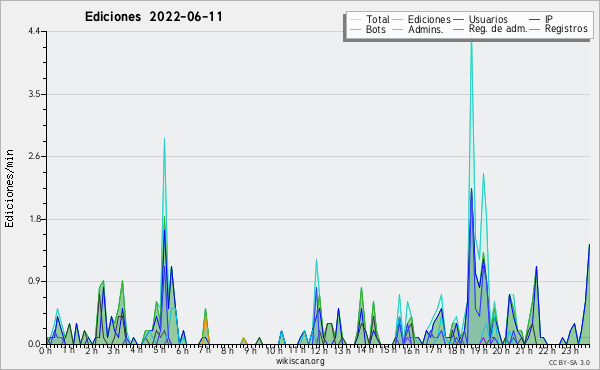This screenshot has width=600, height=370.
Task: Click the '14 h' x-axis tick label
Action: click(364, 350)
